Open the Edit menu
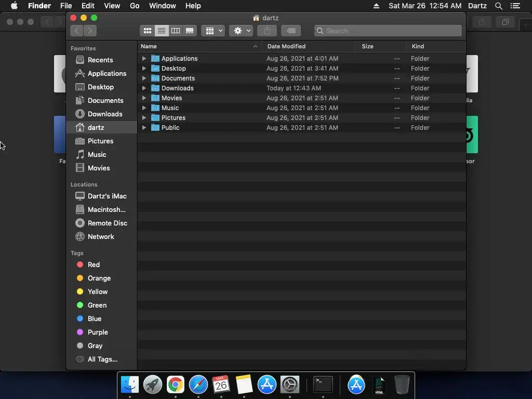This screenshot has height=399, width=532. 88,6
